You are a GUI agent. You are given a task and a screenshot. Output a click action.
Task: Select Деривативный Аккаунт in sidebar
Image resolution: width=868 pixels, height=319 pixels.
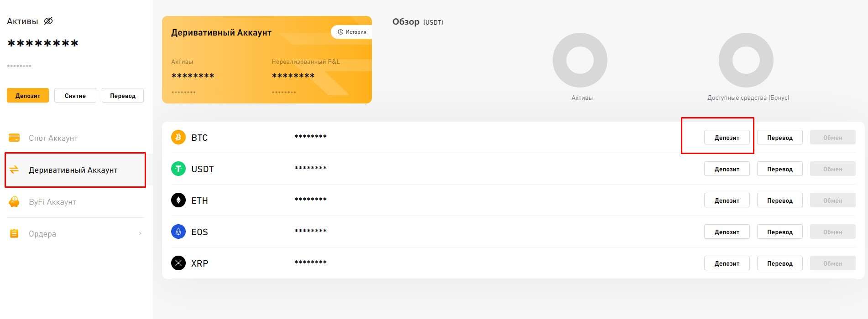pos(75,170)
